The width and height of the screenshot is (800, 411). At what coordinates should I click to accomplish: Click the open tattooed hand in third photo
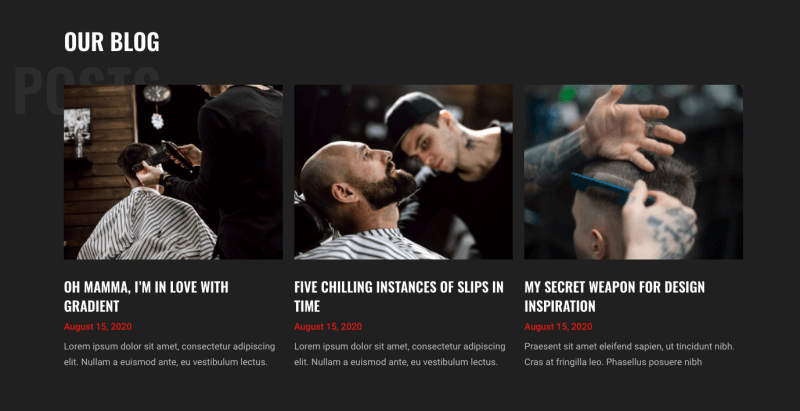click(631, 128)
